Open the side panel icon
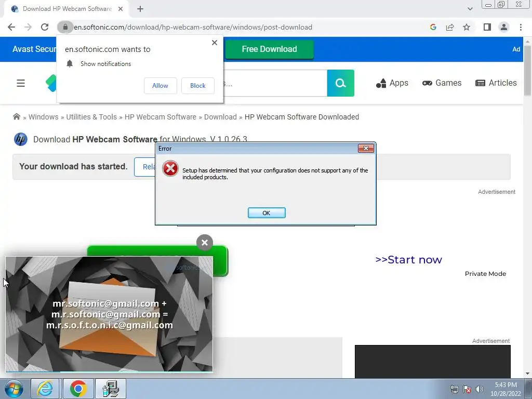The width and height of the screenshot is (532, 399). click(x=487, y=27)
